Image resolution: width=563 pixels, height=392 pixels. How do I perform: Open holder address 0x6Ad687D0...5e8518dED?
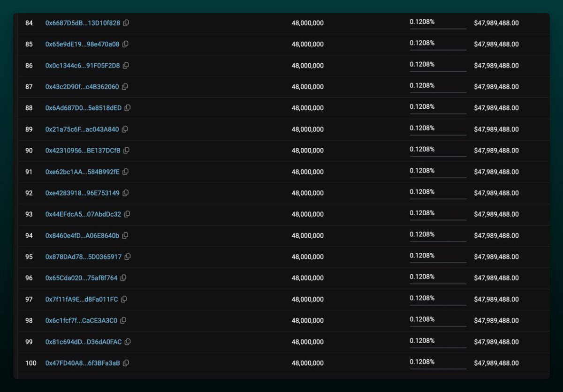coord(83,108)
